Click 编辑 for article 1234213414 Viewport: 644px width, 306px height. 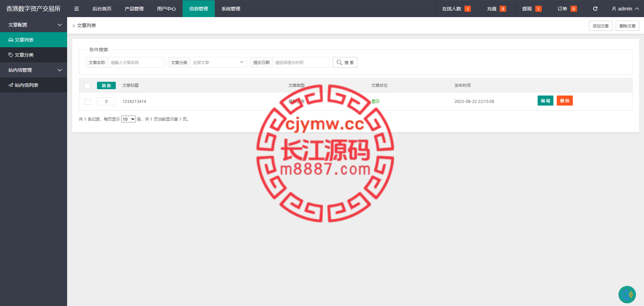point(545,101)
